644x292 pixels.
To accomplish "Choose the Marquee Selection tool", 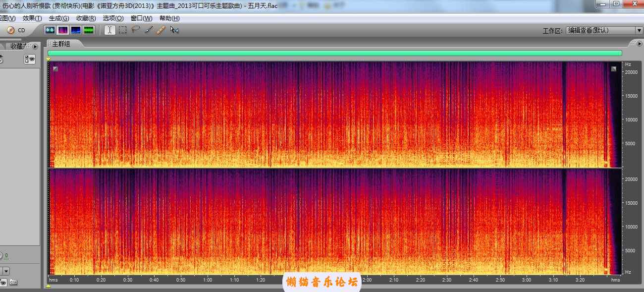I will (x=123, y=30).
